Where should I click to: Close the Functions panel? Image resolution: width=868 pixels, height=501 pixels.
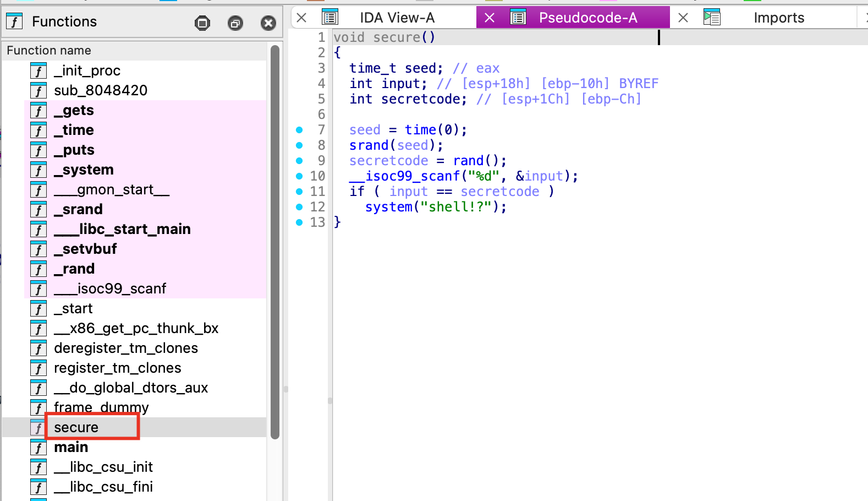click(268, 23)
